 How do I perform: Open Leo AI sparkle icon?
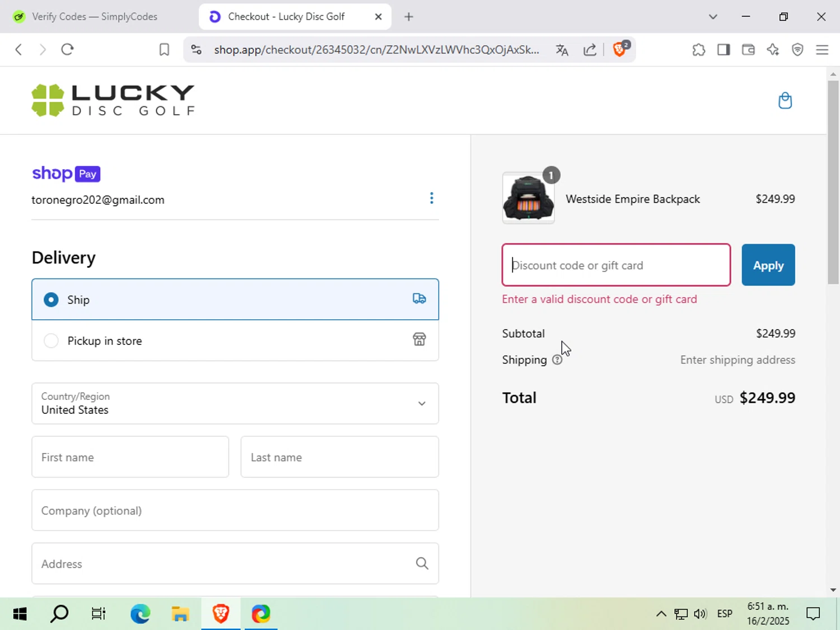pyautogui.click(x=773, y=50)
